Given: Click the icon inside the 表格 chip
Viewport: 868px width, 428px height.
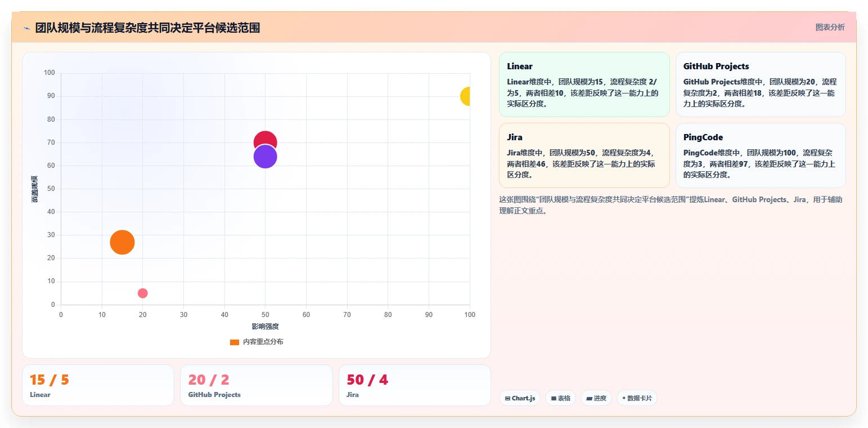Looking at the screenshot, I should coord(554,398).
